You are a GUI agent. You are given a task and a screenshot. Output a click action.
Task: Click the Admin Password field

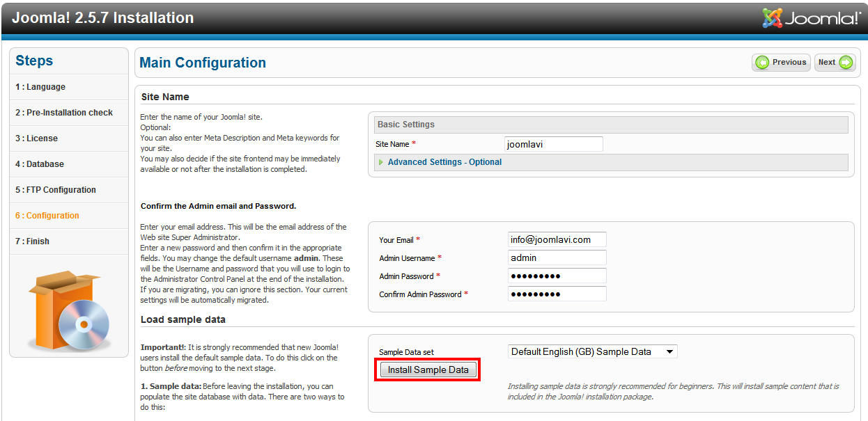557,276
